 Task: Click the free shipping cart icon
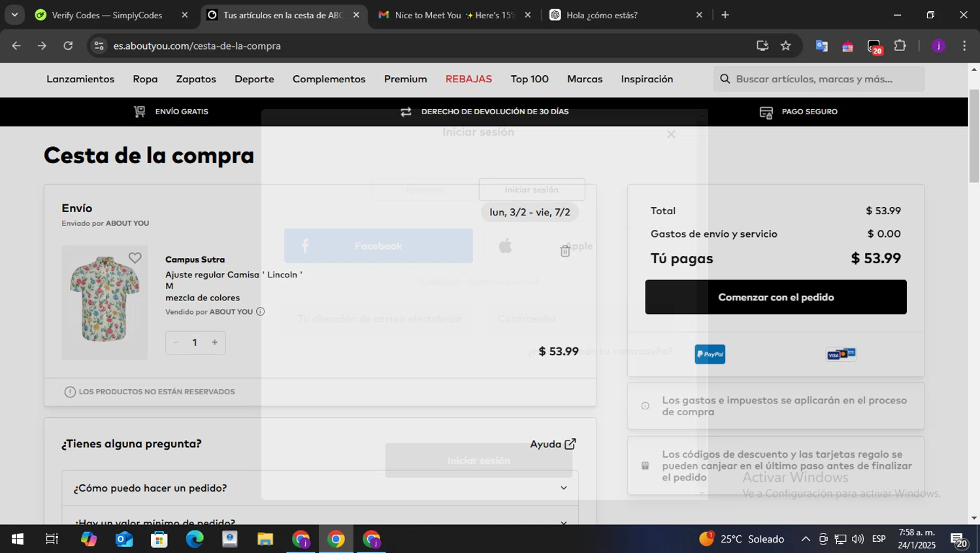139,112
